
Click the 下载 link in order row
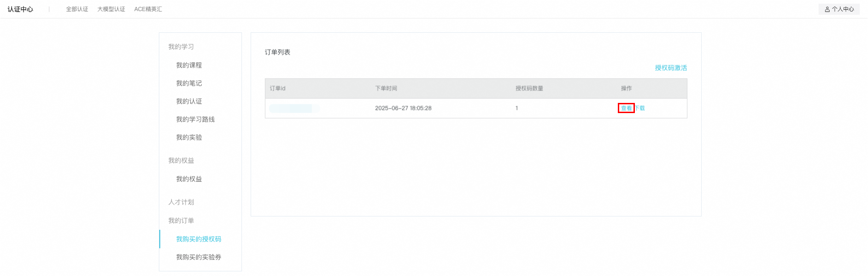[640, 108]
